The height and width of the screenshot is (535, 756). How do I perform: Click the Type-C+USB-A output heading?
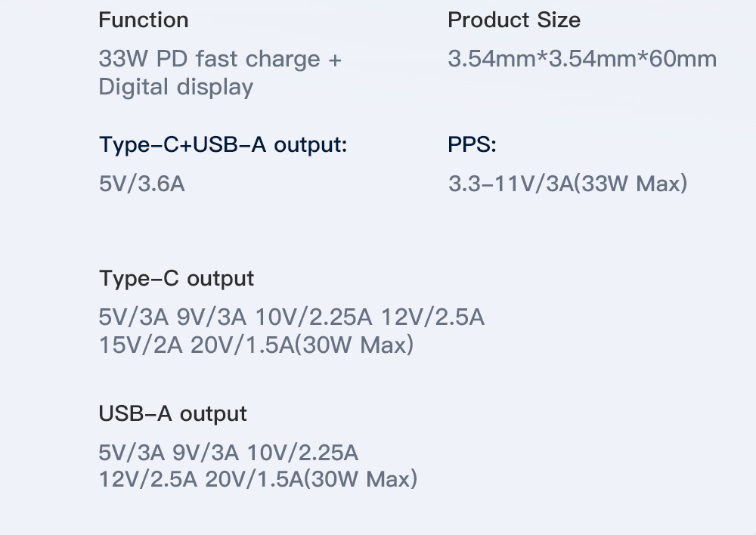pos(223,144)
